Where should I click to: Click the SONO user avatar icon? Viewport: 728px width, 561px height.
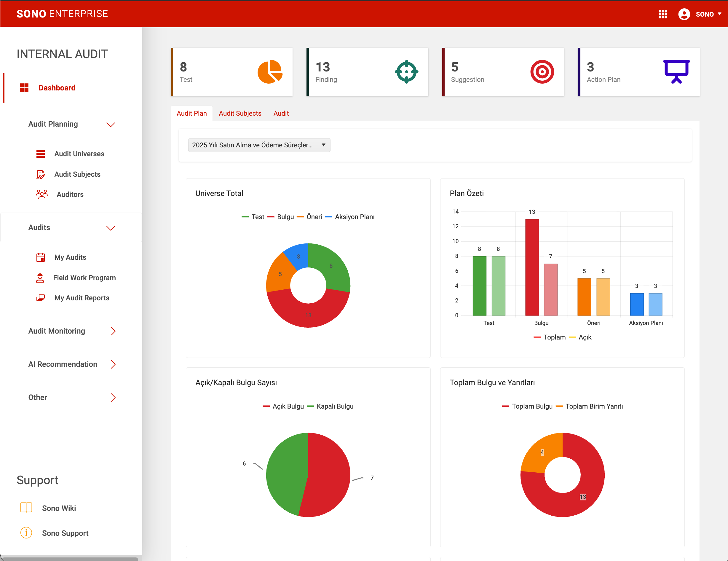[684, 14]
